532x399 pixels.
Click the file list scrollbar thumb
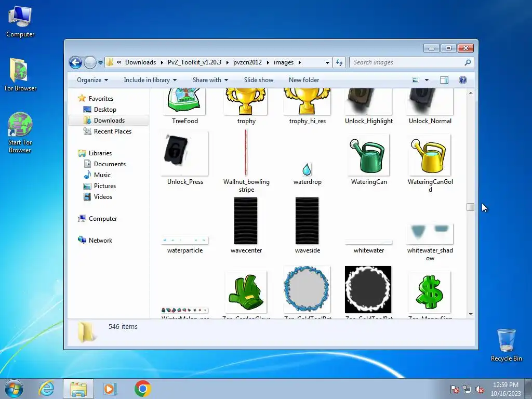470,207
